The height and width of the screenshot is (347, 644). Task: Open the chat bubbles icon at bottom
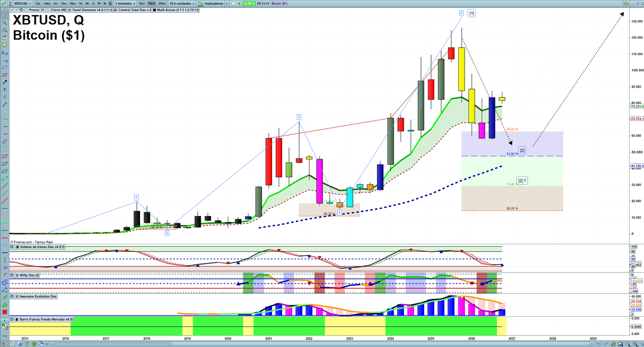20,344
